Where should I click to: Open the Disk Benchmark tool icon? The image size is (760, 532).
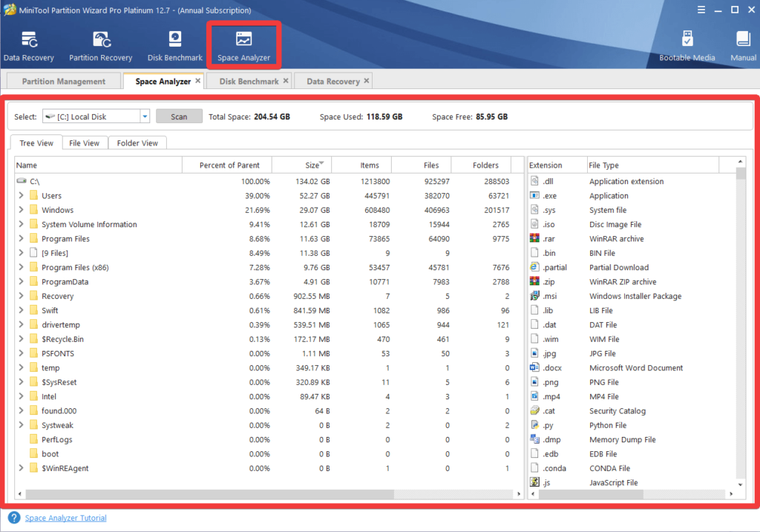pos(175,47)
